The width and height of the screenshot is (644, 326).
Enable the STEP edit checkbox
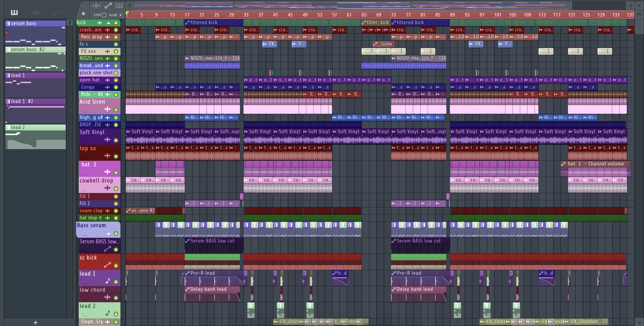pos(104,15)
